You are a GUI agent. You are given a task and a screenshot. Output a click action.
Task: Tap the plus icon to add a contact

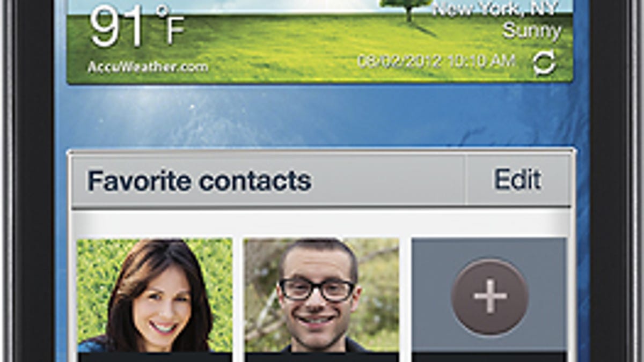(x=489, y=296)
